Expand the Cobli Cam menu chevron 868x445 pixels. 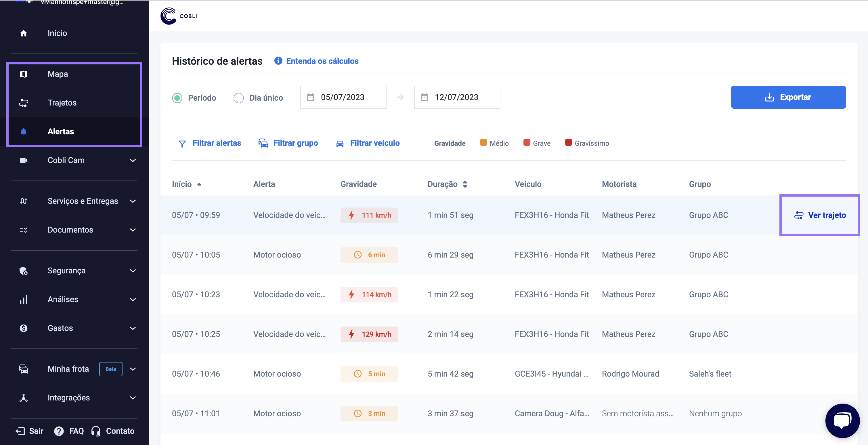click(x=133, y=160)
